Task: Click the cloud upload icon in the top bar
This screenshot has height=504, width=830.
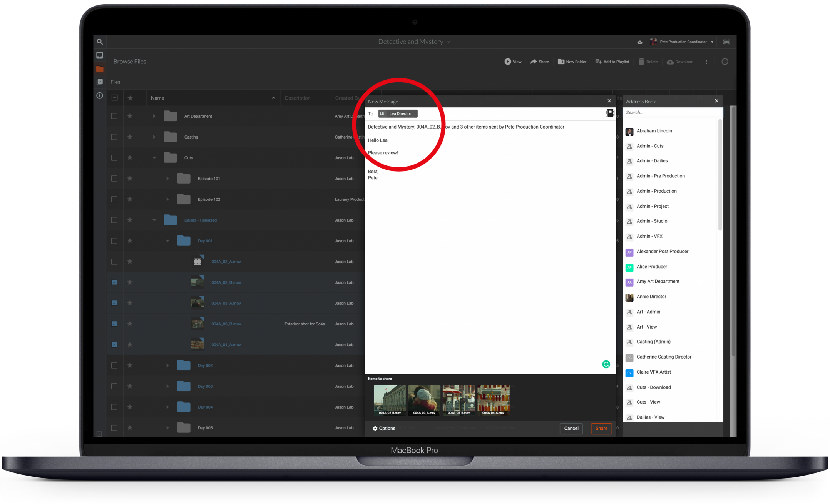Action: click(640, 42)
